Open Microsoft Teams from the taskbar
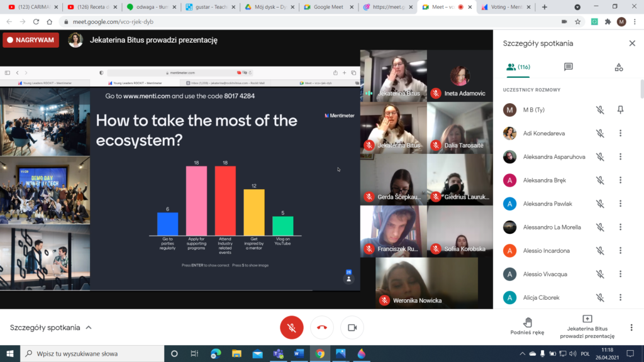Viewport: 644px width, 362px height. (x=278, y=353)
